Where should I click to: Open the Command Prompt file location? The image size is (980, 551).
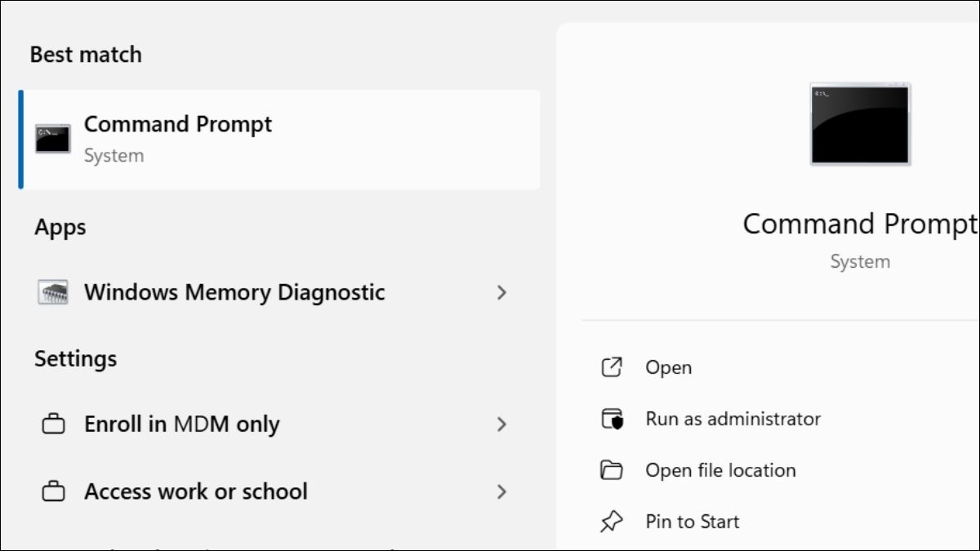click(719, 470)
